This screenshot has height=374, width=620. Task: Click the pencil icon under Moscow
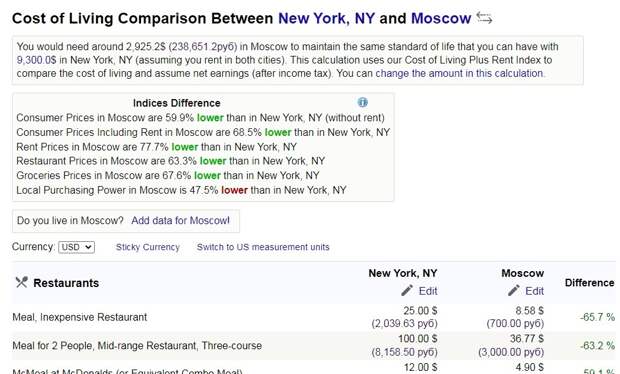coord(514,291)
